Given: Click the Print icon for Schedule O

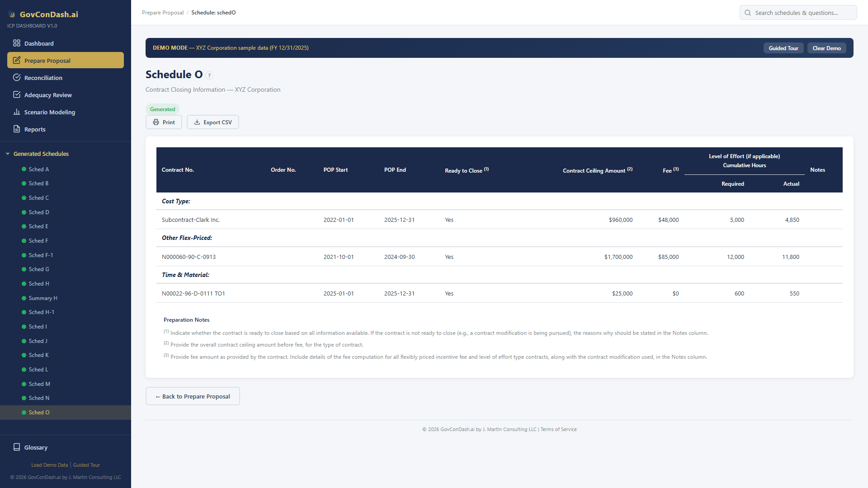Looking at the screenshot, I should [x=156, y=122].
